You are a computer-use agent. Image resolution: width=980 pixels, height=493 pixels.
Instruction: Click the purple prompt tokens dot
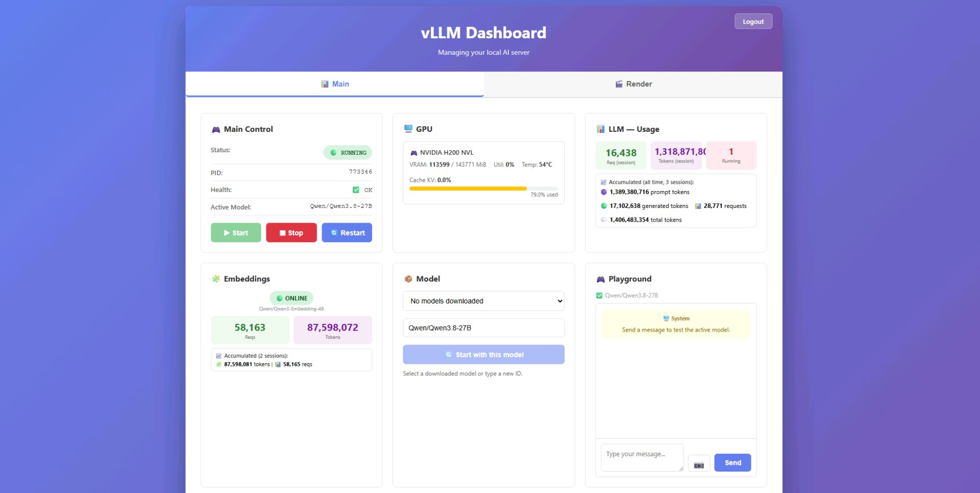pos(604,192)
